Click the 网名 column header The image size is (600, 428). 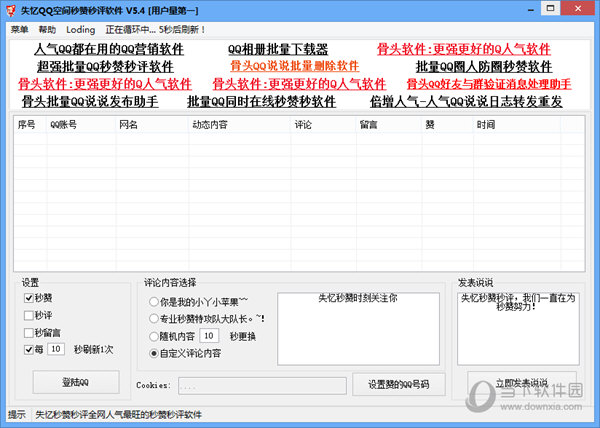[152, 125]
